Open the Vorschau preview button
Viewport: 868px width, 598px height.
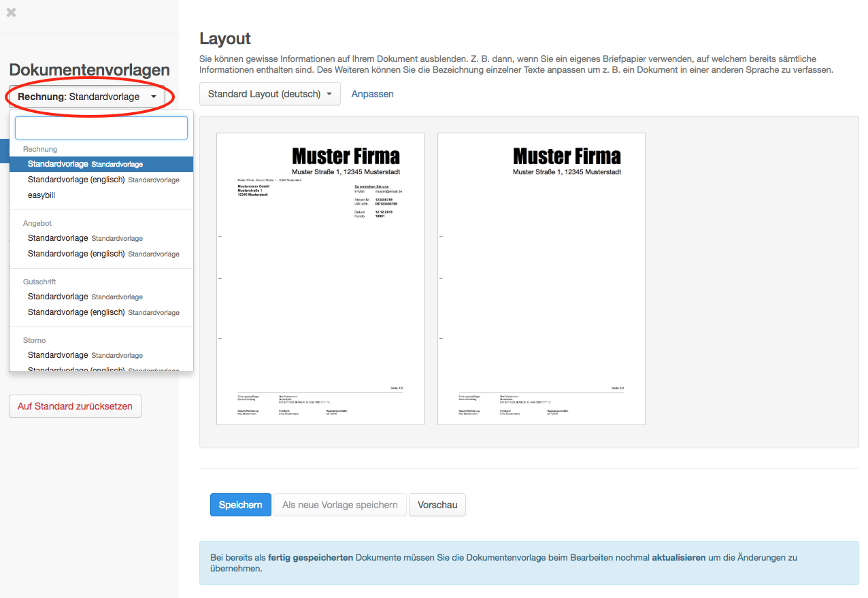(x=437, y=505)
